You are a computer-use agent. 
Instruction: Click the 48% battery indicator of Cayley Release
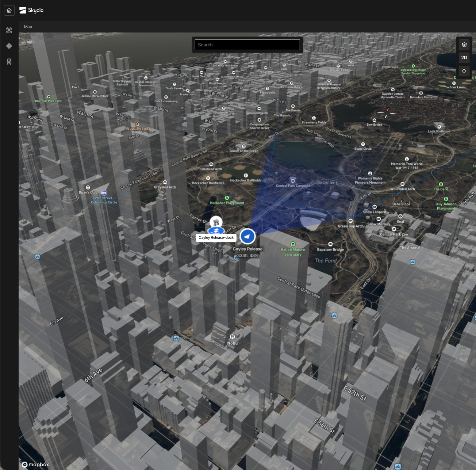pos(254,256)
